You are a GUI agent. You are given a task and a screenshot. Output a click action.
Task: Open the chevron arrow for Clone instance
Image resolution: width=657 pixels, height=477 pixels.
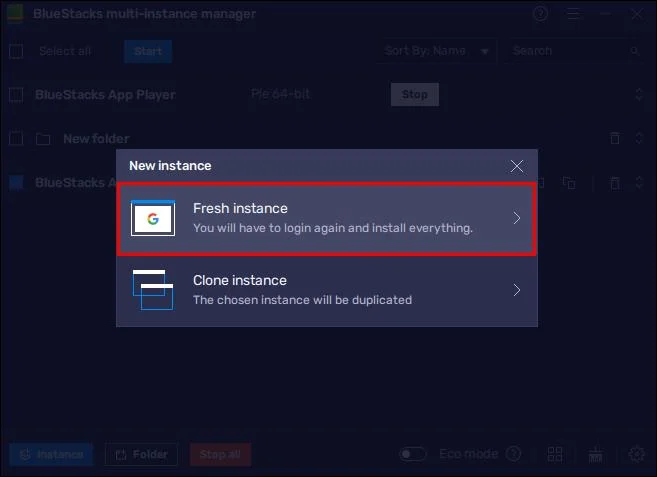517,290
